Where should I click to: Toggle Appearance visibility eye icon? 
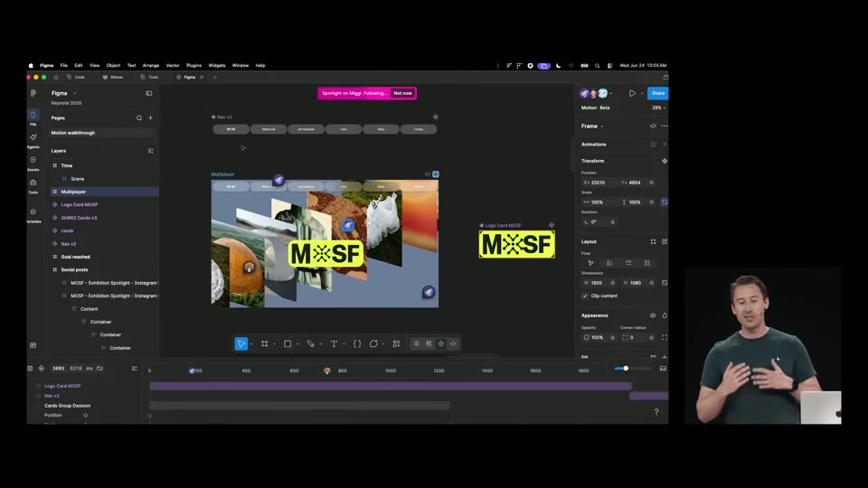click(x=653, y=315)
